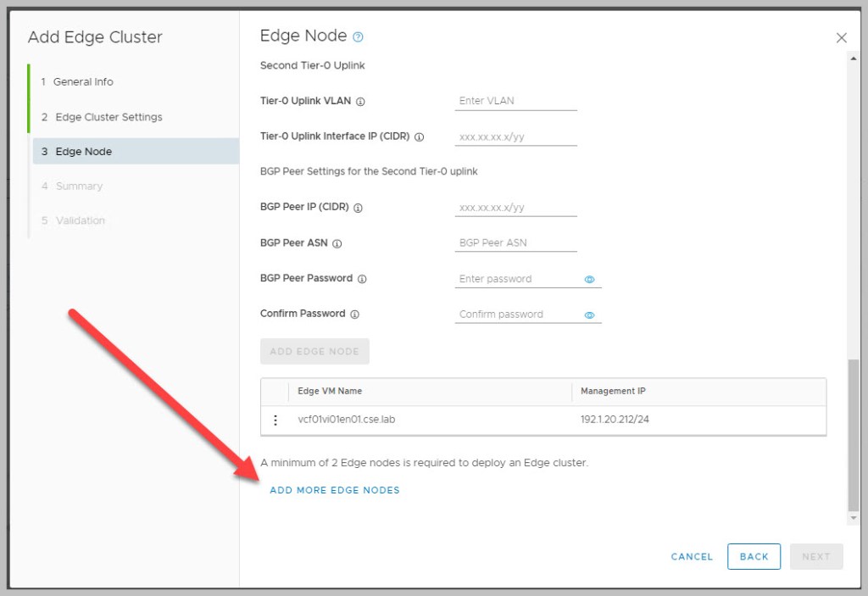Screen dimensions: 868x596
Task: Click the vertical scrollbar thumb
Action: pyautogui.click(x=854, y=432)
